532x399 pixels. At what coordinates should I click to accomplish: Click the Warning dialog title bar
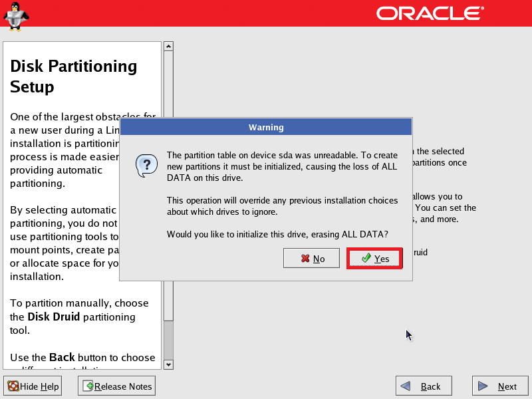(x=266, y=127)
